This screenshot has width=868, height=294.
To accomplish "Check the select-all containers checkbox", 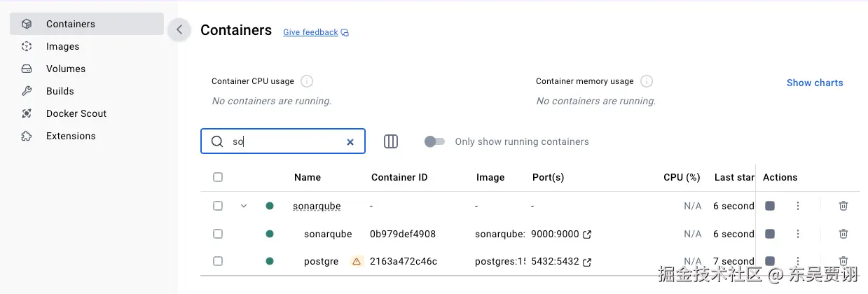I will [x=218, y=177].
